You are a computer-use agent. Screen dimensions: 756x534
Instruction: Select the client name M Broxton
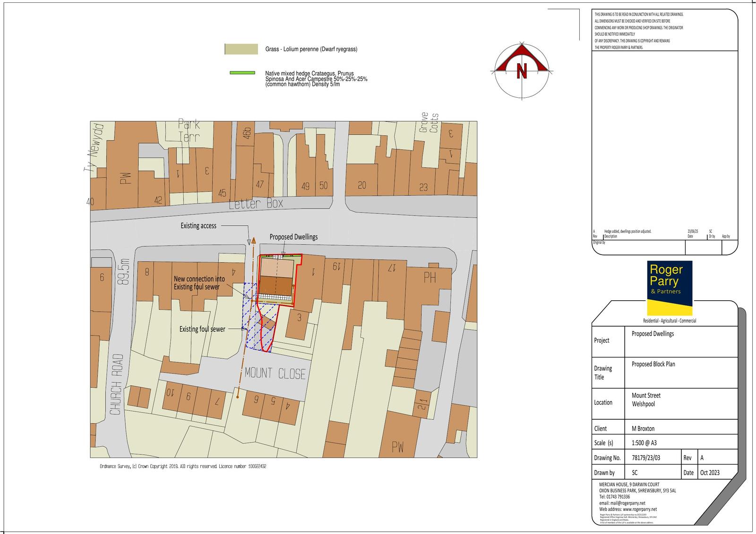click(643, 428)
